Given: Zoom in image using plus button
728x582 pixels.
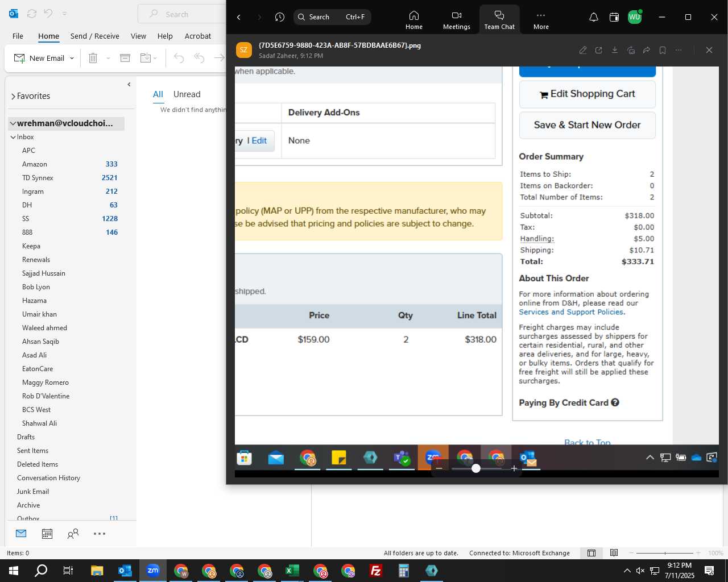Looking at the screenshot, I should (x=514, y=468).
